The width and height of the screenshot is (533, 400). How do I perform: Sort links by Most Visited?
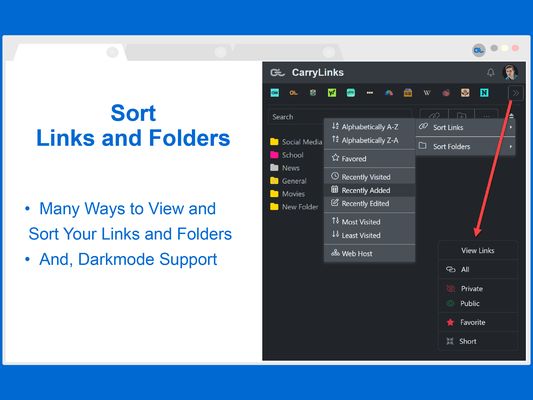369,222
